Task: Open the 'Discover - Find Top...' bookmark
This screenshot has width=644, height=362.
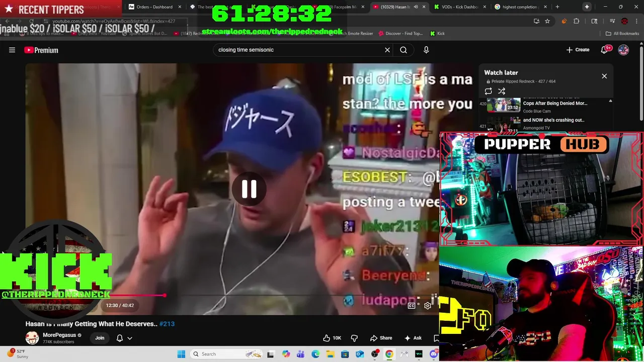Action: coord(400,34)
